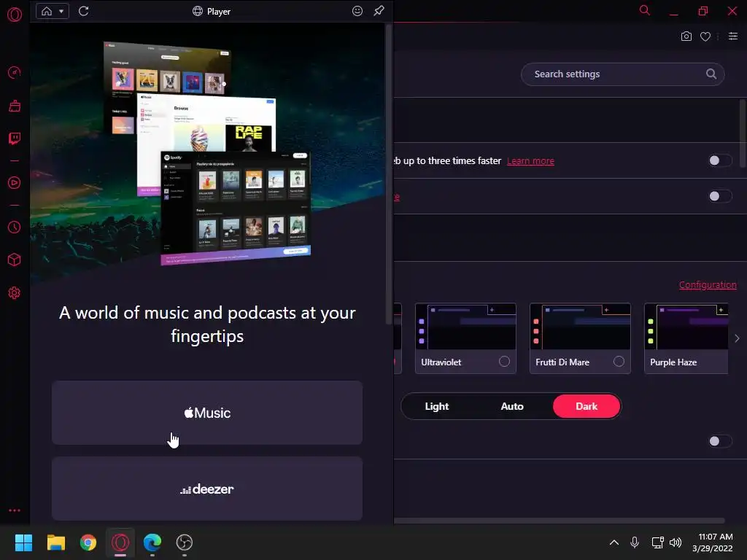
Task: Open the Twitch panel in sidebar
Action: pos(15,139)
